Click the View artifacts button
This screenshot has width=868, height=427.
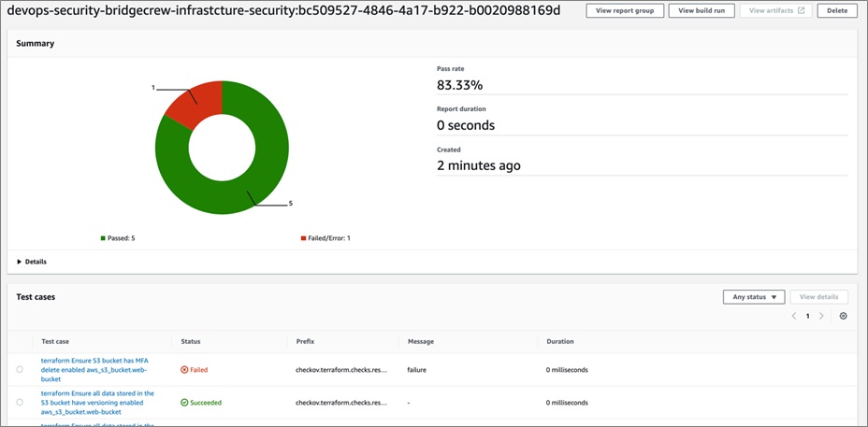click(x=776, y=10)
